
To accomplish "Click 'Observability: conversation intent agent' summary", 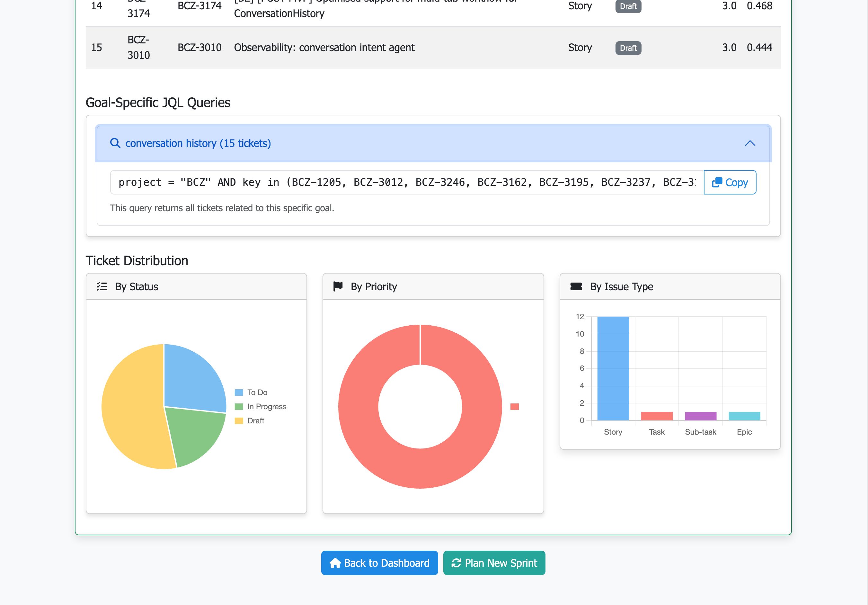I will point(324,48).
